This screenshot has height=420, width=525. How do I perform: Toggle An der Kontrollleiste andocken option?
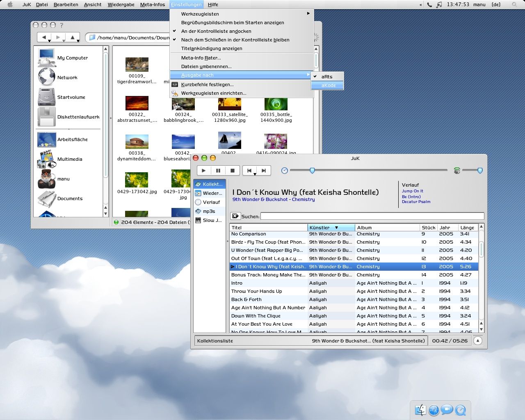pyautogui.click(x=242, y=31)
